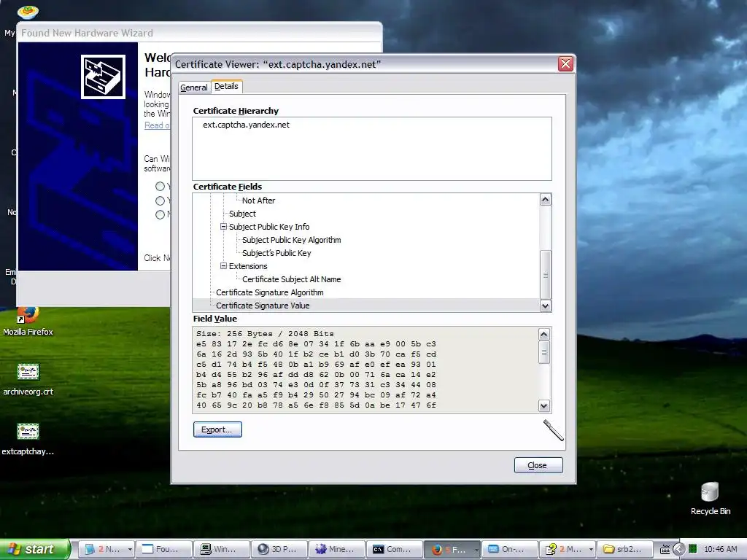Switch to the Fou... wizard taskbar button
747x560 pixels.
[164, 549]
